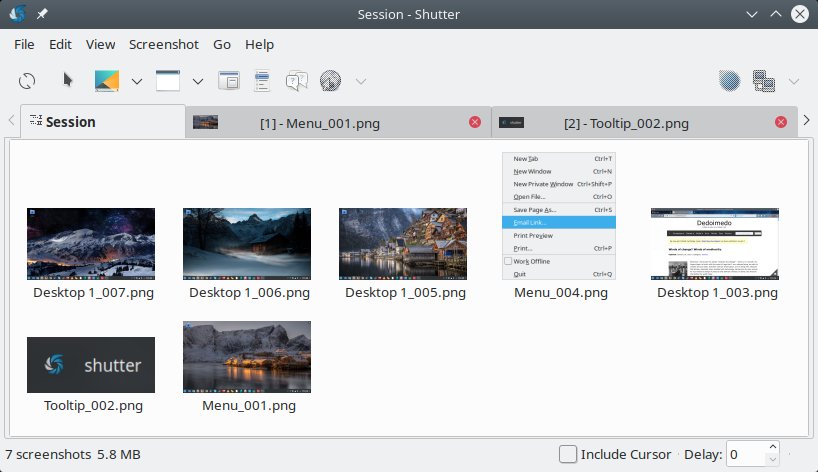Open the View menu
This screenshot has width=818, height=472.
click(100, 44)
